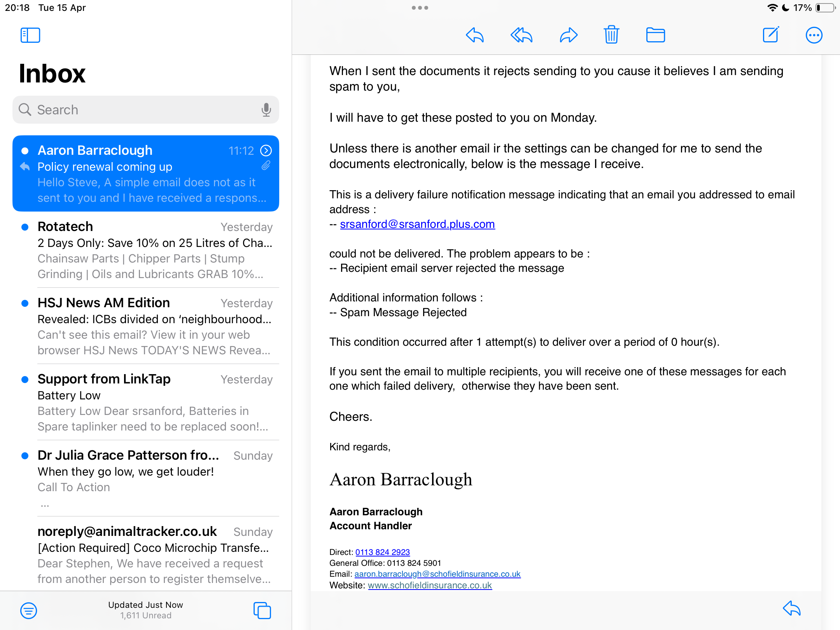840x630 pixels.
Task: Tap unread dot on Support from LinkTap
Action: [25, 379]
